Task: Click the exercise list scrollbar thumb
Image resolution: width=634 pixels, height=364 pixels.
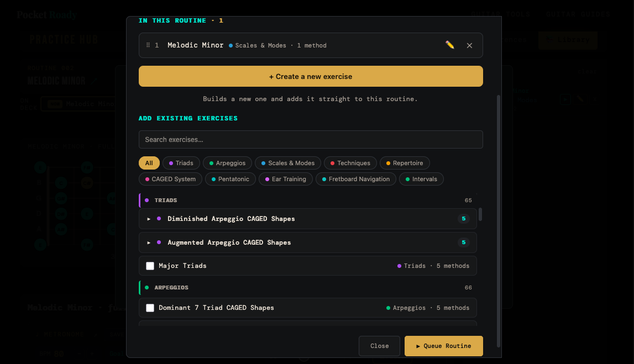Action: point(480,214)
